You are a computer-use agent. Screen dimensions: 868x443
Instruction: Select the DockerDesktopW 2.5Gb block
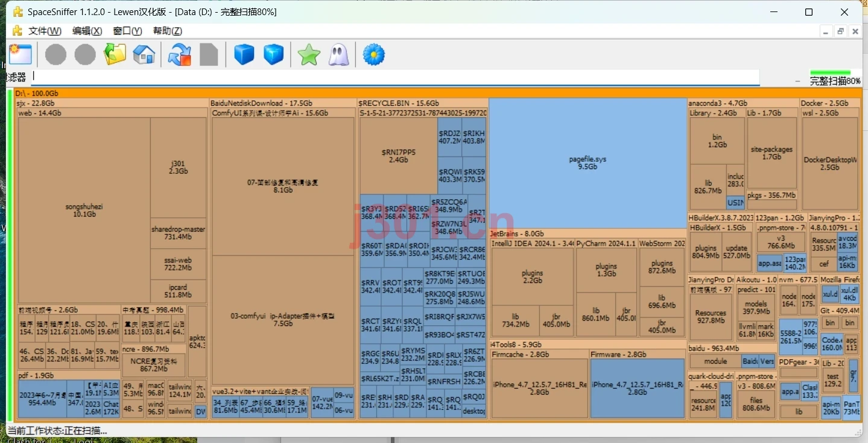830,164
